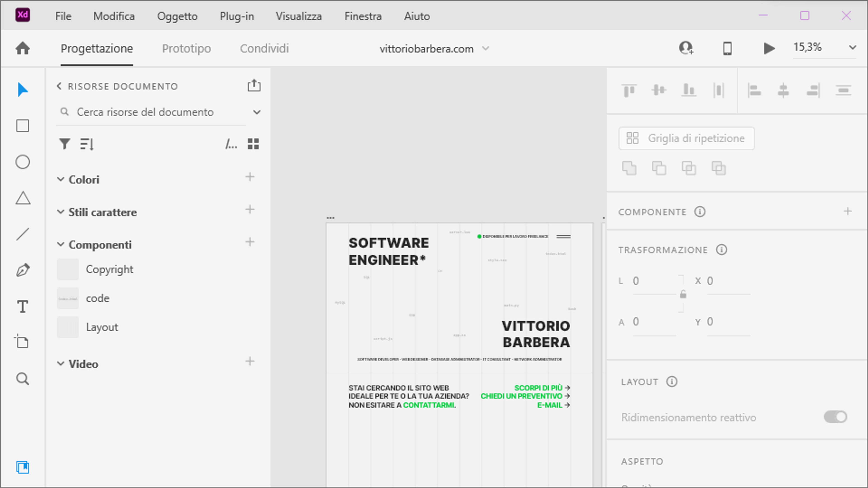
Task: Select the Rectangle tool
Action: pos(23,126)
